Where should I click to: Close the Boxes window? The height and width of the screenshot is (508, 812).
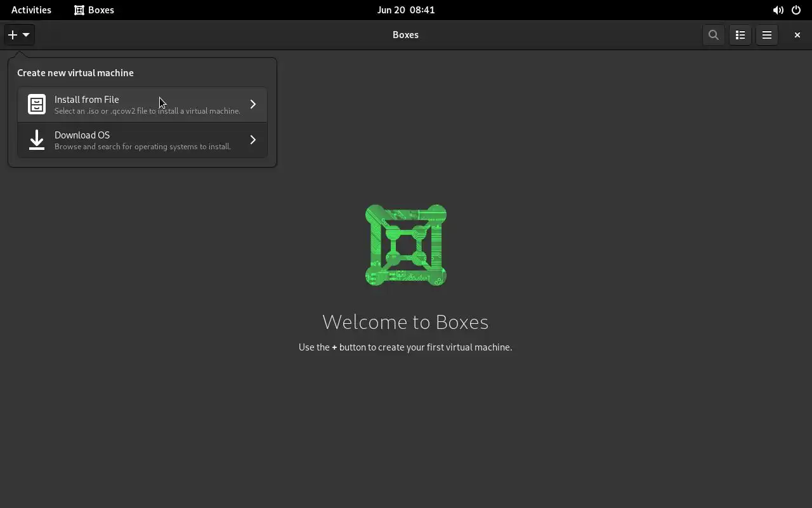pyautogui.click(x=797, y=35)
